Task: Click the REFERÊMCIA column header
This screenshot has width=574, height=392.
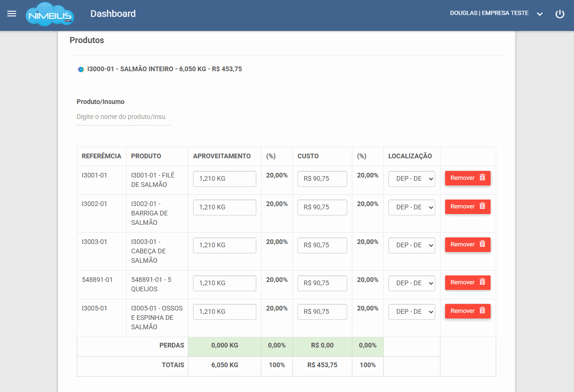Action: [x=101, y=156]
